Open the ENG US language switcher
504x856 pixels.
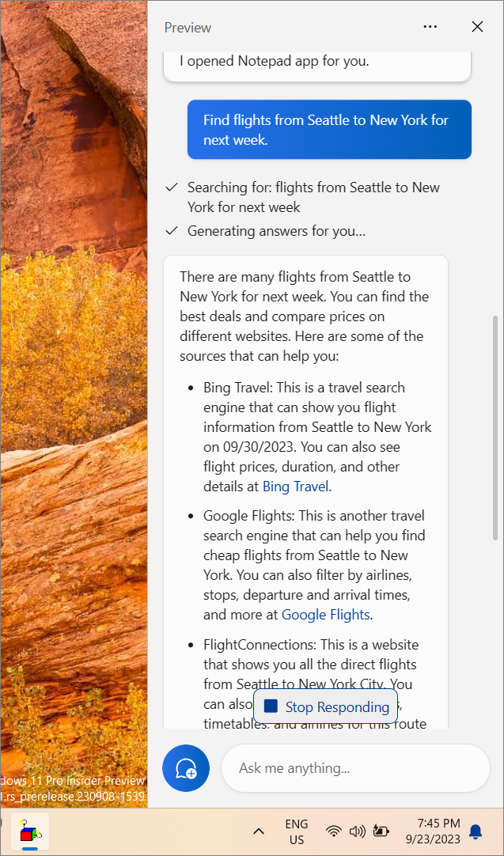pos(296,831)
